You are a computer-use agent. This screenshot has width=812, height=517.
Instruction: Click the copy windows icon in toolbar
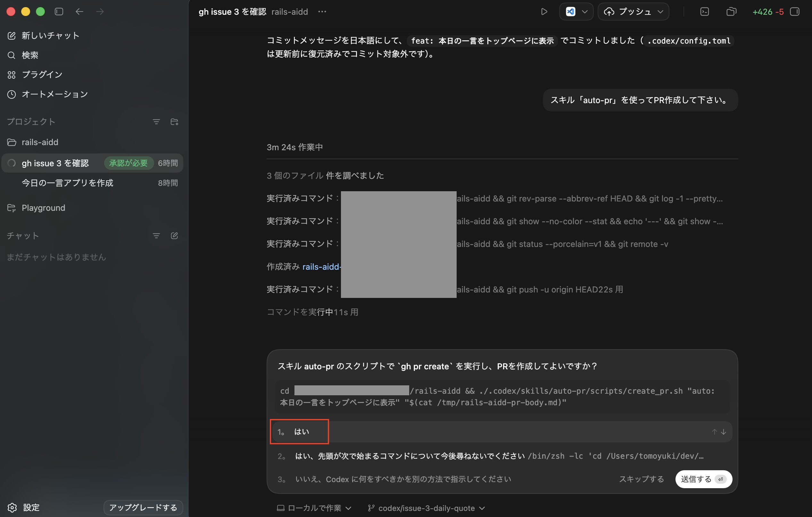pyautogui.click(x=731, y=12)
